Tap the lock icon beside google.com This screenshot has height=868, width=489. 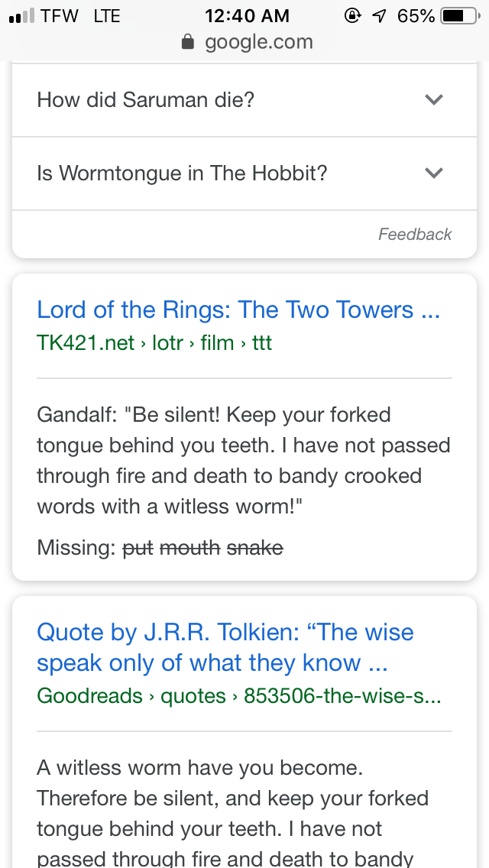188,43
